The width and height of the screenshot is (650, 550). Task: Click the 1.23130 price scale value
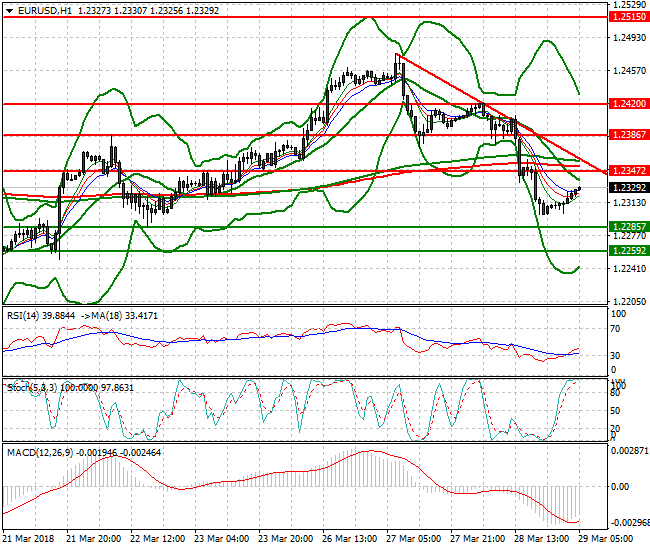point(629,203)
